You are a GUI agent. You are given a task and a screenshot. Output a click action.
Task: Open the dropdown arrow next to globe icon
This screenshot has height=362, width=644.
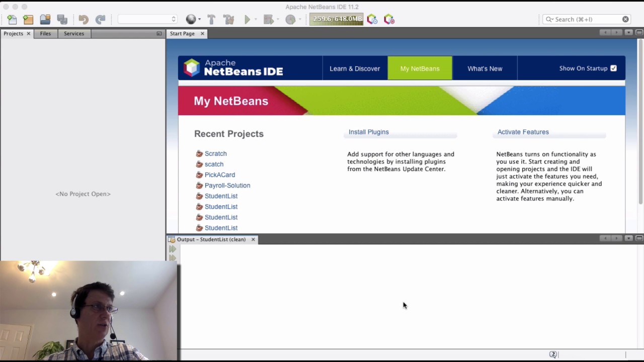pos(199,20)
